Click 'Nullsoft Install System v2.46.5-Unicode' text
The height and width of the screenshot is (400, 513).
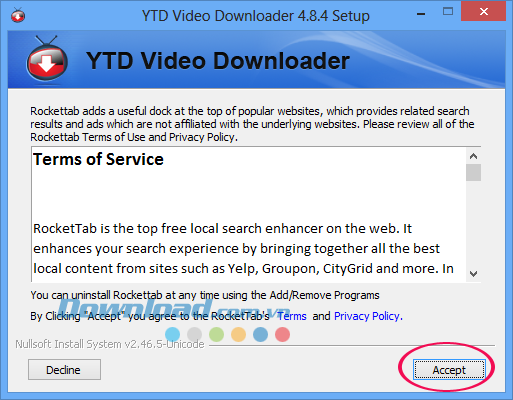[x=110, y=344]
